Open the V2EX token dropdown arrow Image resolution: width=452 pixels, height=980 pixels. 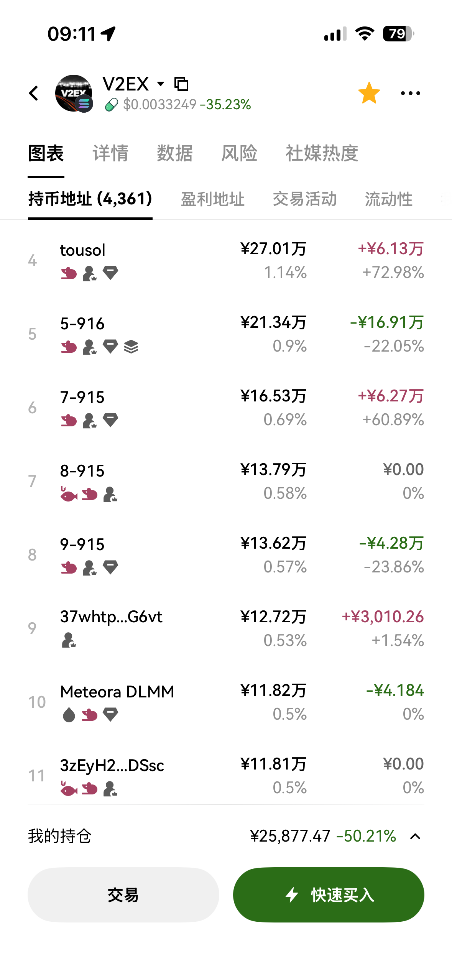pyautogui.click(x=161, y=84)
